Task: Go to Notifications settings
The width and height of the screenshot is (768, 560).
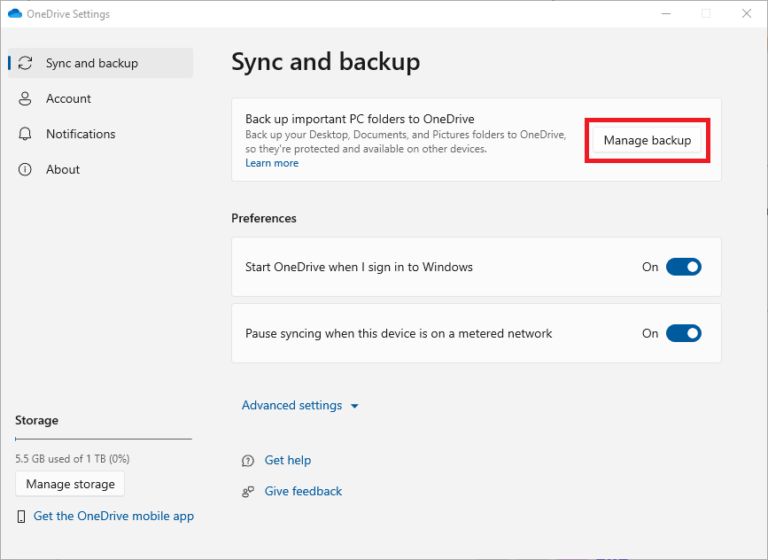Action: pyautogui.click(x=101, y=134)
